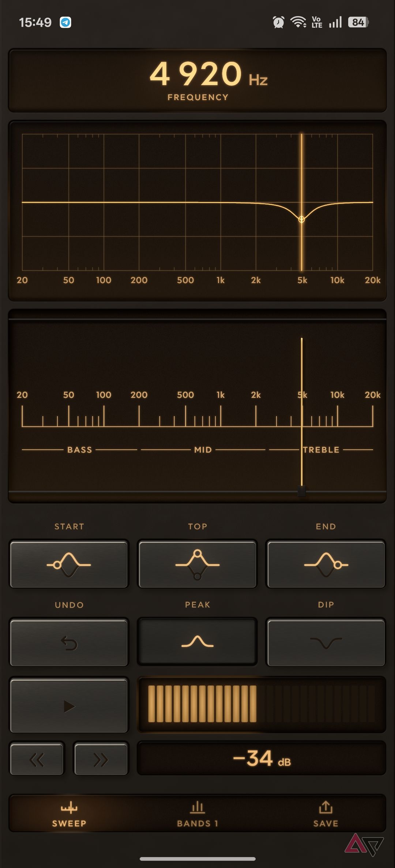Select the PEAK filter shape

coord(197,642)
